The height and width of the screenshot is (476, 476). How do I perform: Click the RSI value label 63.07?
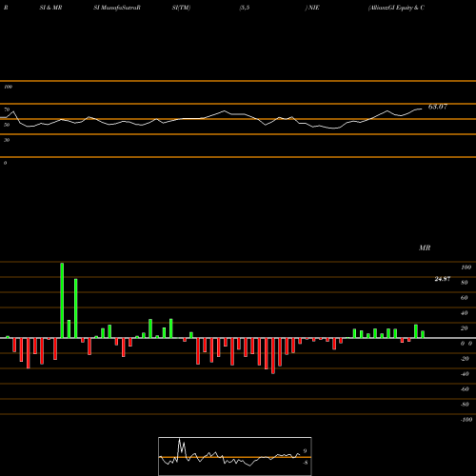tap(438, 107)
